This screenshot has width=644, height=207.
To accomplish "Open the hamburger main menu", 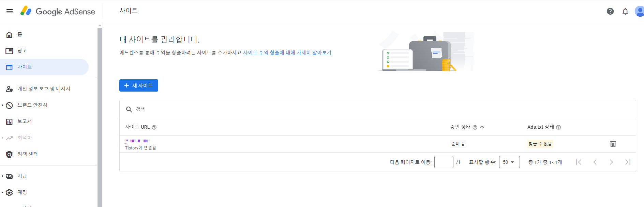I will point(10,11).
